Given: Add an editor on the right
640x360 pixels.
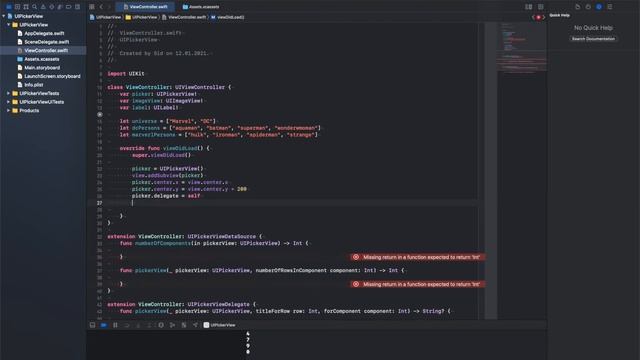Looking at the screenshot, I should point(540,7).
